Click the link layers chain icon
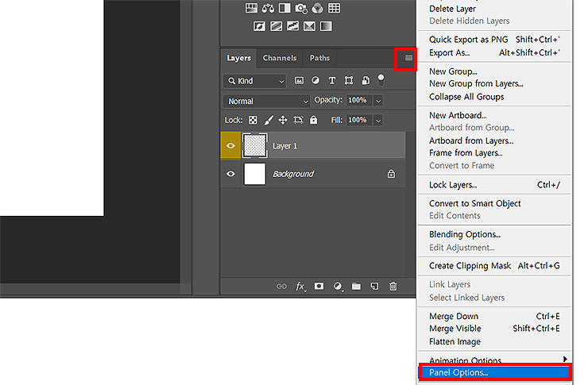Screen dimensions: 588x385 pos(281,287)
